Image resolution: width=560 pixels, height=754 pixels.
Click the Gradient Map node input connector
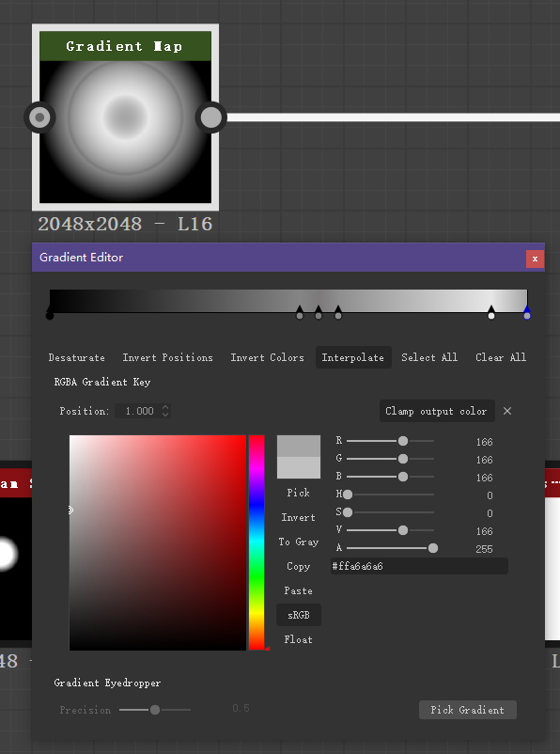39,118
